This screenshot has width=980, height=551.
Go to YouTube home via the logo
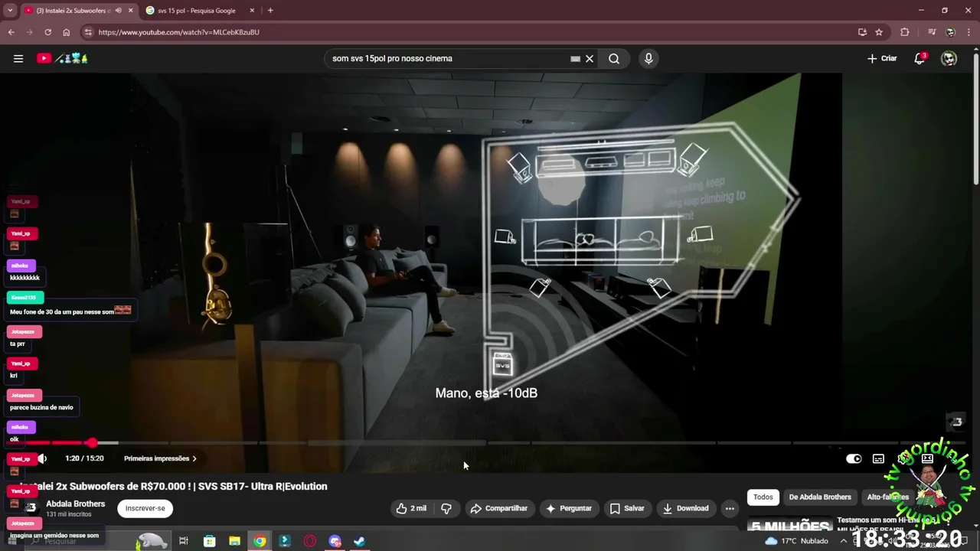coord(63,58)
